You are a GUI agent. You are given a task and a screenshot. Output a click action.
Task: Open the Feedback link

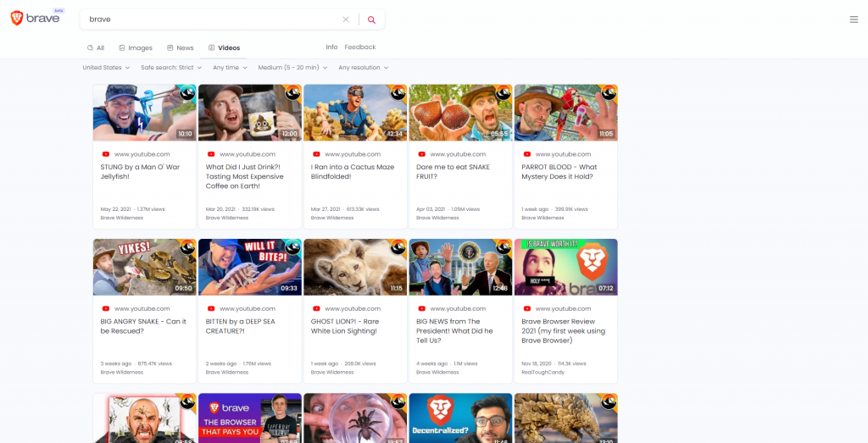click(x=359, y=47)
